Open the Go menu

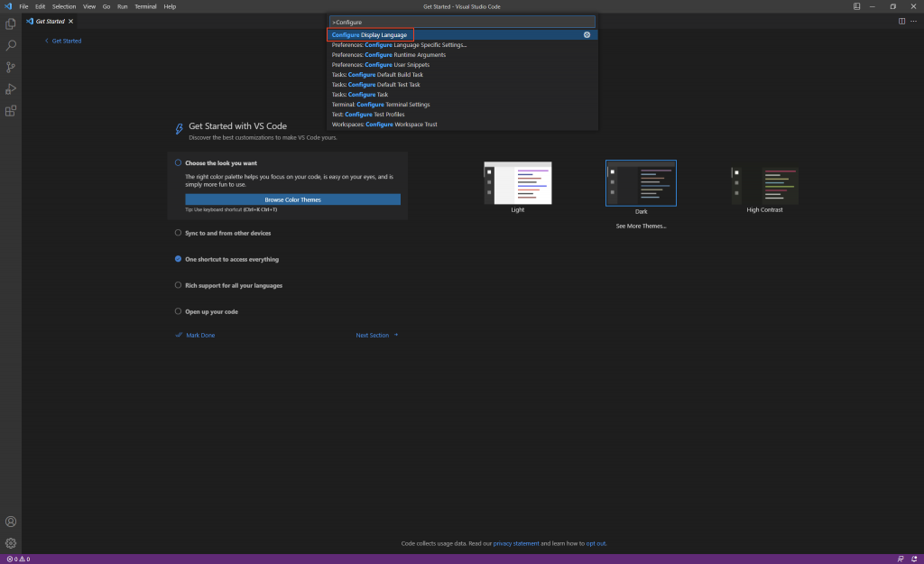pos(106,6)
